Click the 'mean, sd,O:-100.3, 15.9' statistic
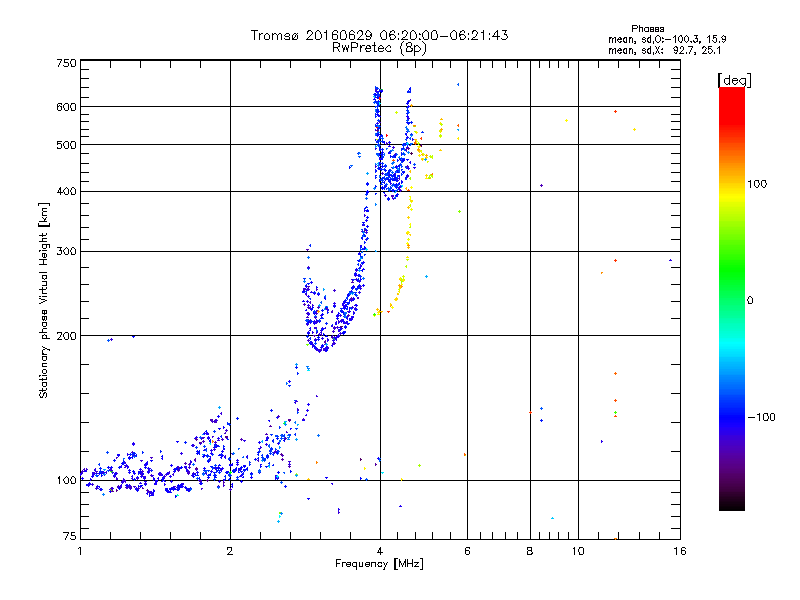 [667, 39]
